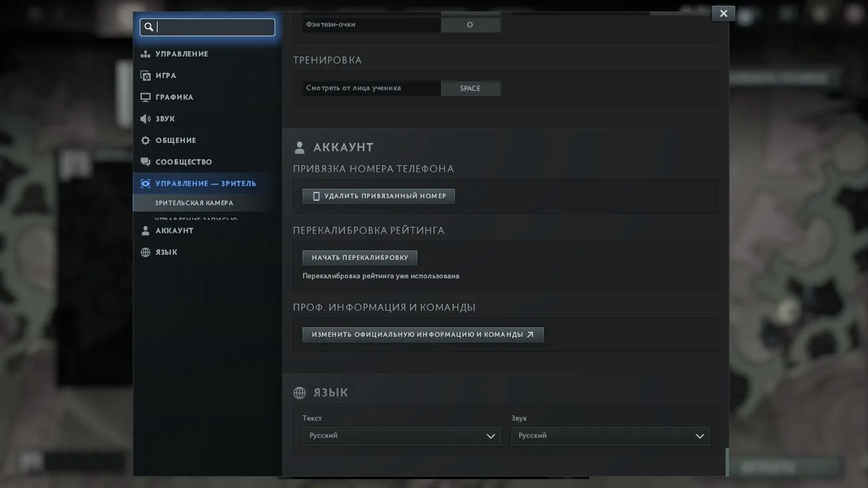This screenshot has width=868, height=488.
Task: Click Начать перекалибровку button
Action: coord(360,258)
